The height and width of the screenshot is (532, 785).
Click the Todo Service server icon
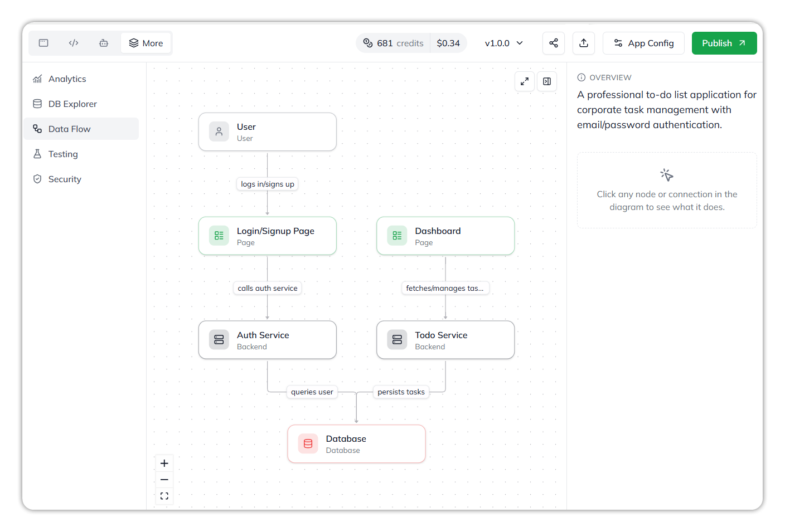tap(397, 340)
